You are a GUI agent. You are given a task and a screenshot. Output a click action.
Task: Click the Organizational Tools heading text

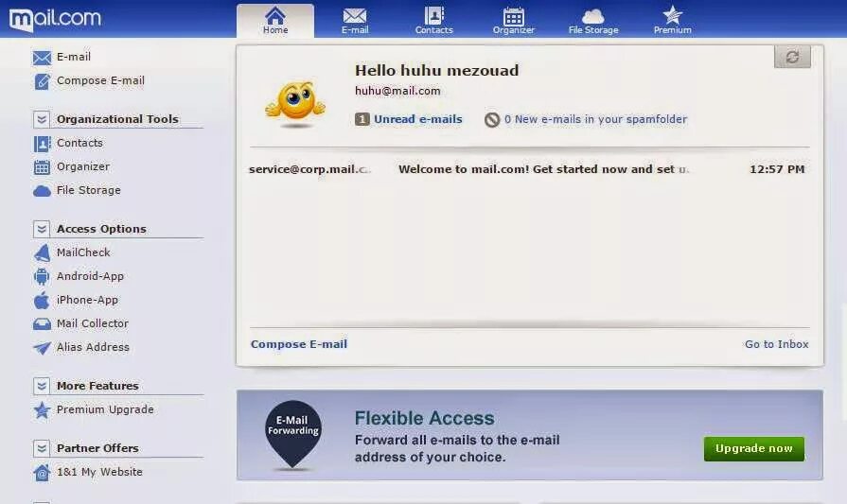coord(117,119)
